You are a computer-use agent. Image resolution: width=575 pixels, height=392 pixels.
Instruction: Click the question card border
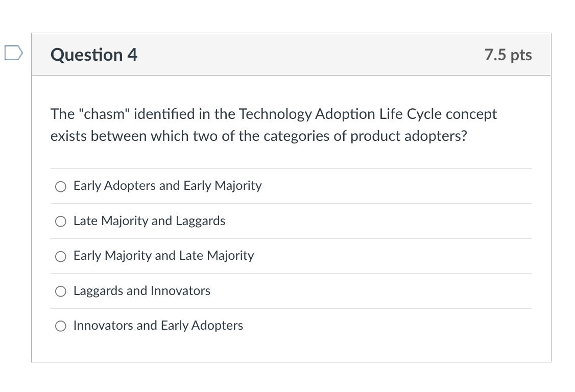click(32, 204)
